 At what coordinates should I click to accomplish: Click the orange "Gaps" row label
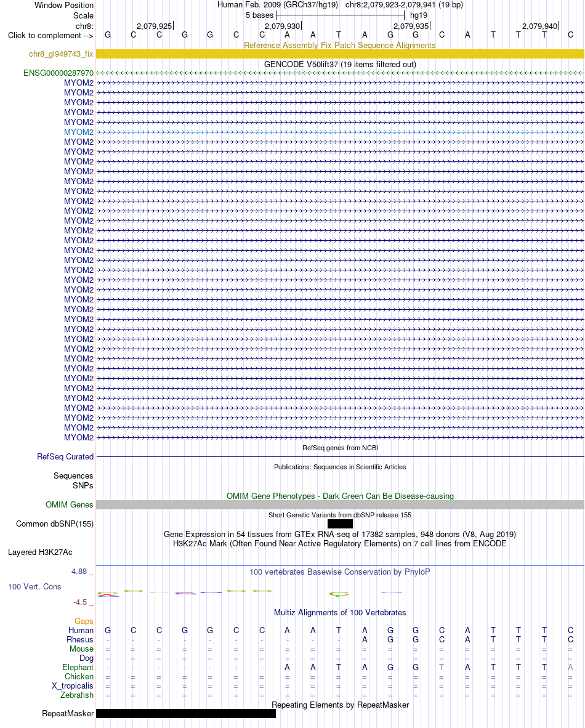(84, 621)
